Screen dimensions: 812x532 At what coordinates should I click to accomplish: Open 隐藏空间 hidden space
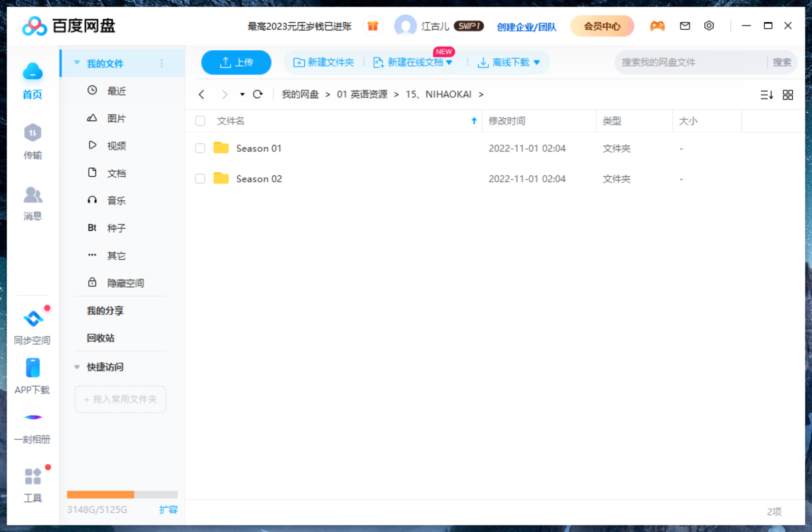point(125,283)
